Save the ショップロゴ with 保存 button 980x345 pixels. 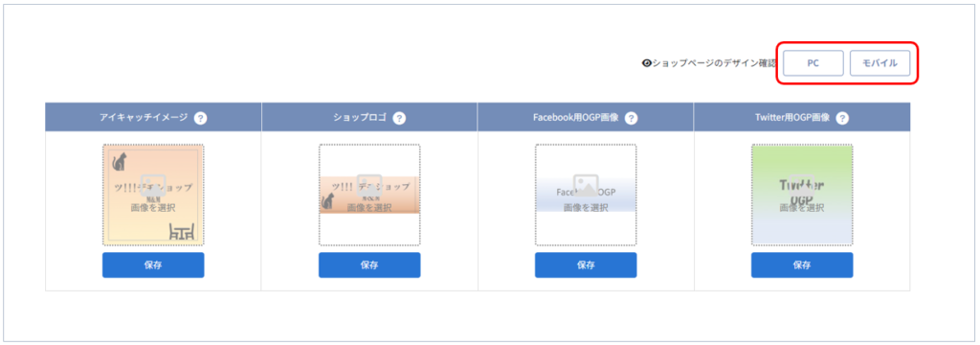pyautogui.click(x=369, y=264)
